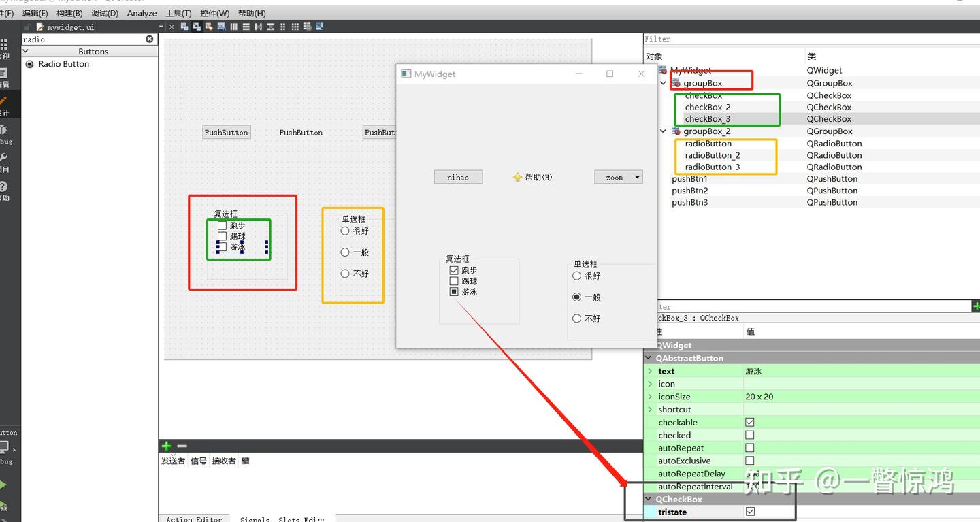This screenshot has width=980, height=522.
Task: Apply Lay Out Horizontally to selection
Action: 234,27
